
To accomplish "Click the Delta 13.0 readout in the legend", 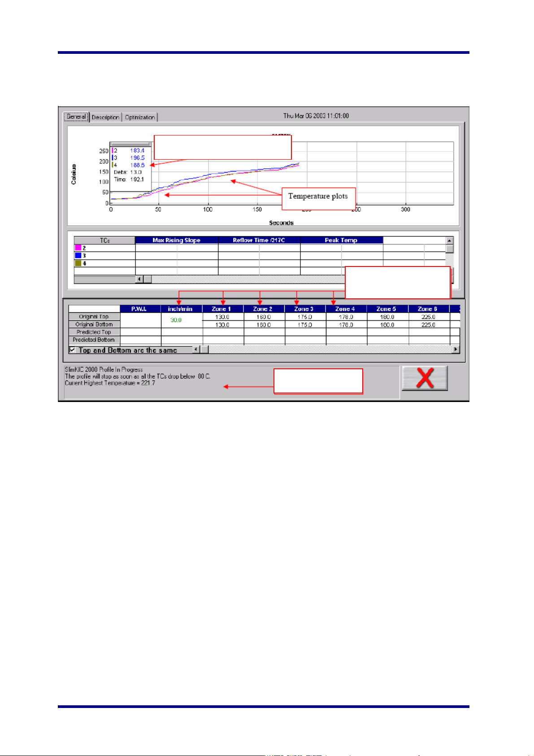I will point(128,172).
